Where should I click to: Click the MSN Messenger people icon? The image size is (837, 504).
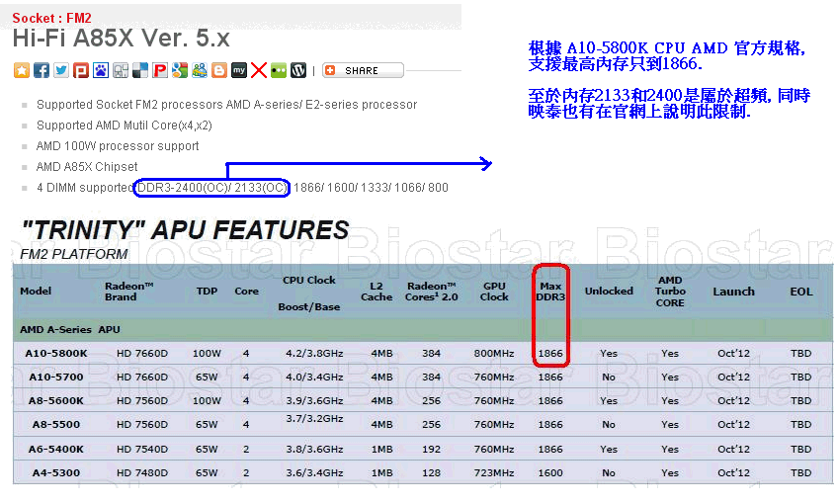click(x=199, y=70)
